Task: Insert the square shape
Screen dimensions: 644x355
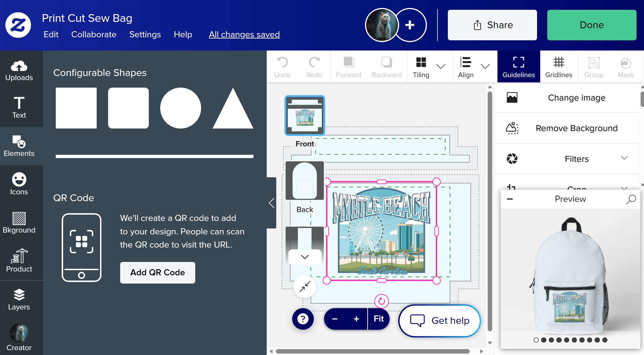Action: (x=76, y=108)
